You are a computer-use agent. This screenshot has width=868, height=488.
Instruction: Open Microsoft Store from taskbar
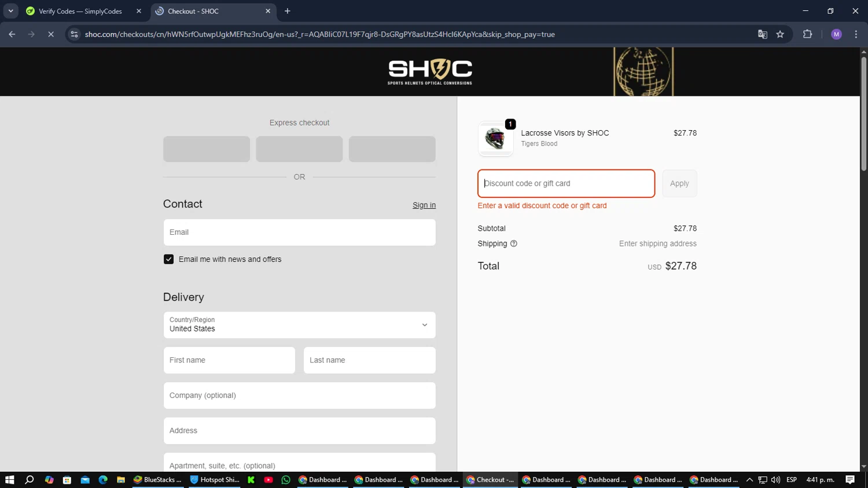[x=67, y=480]
